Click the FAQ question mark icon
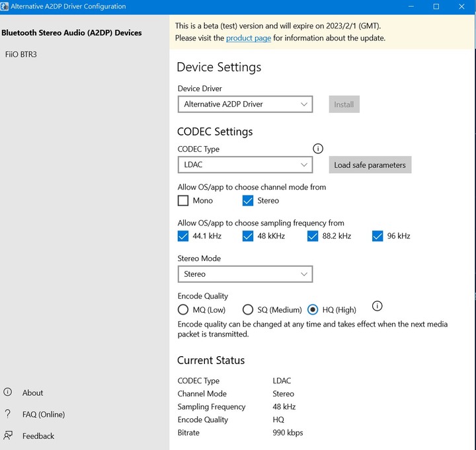 (x=8, y=414)
